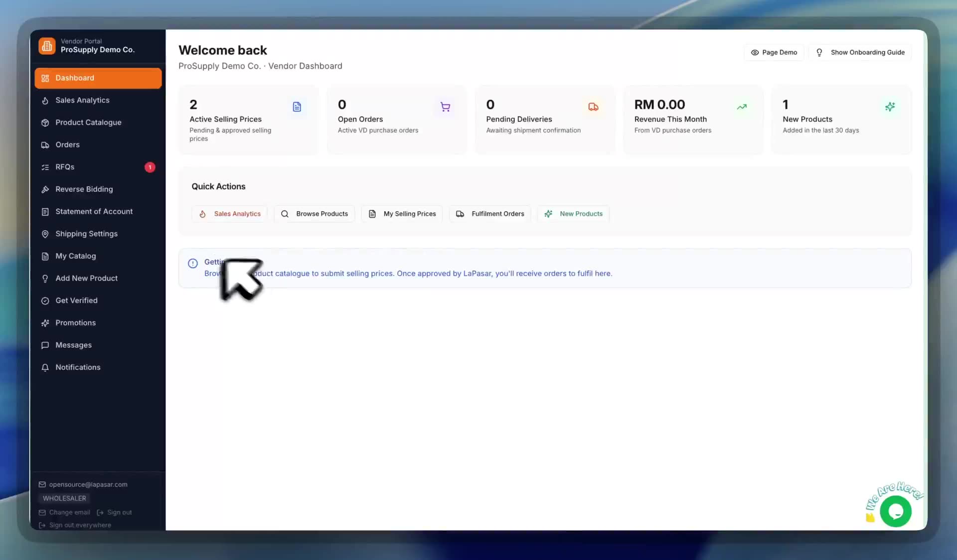This screenshot has height=560, width=957.
Task: Click the Orders truck icon in sidebar
Action: [45, 145]
